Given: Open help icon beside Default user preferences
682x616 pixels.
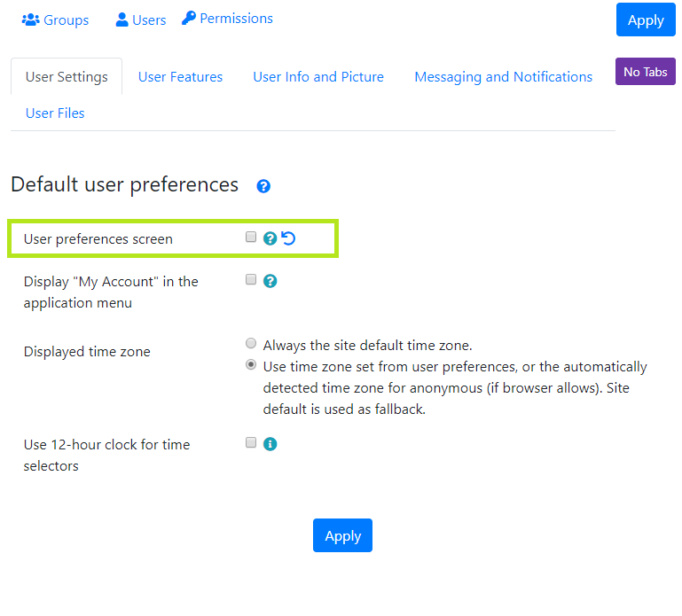Looking at the screenshot, I should coord(263,186).
